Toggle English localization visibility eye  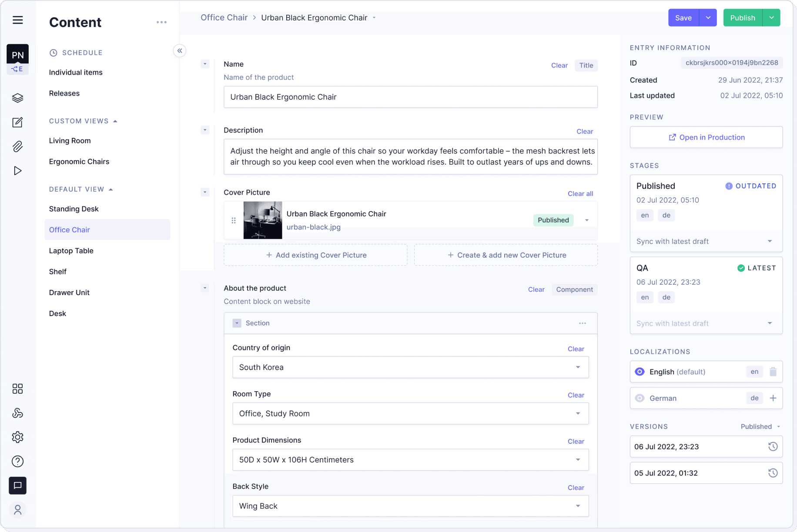[640, 372]
